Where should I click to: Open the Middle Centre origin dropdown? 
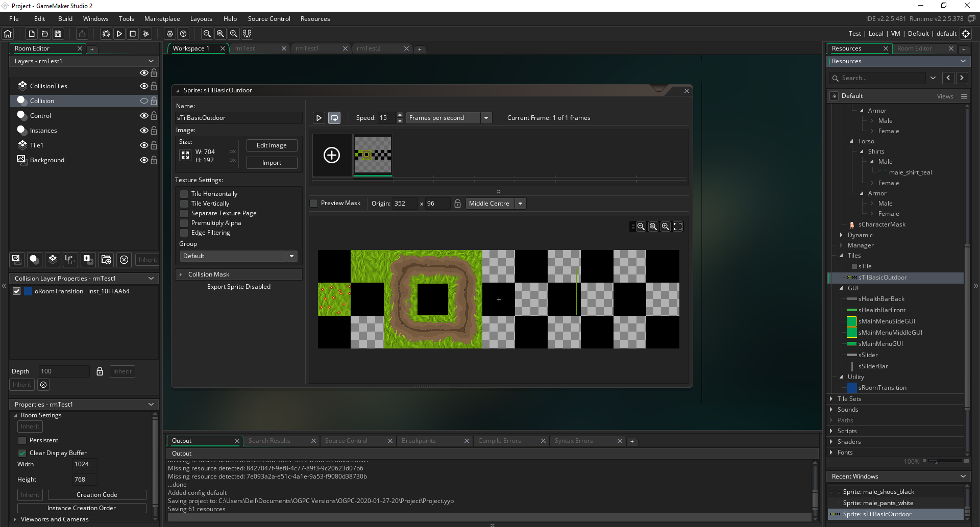pos(520,203)
